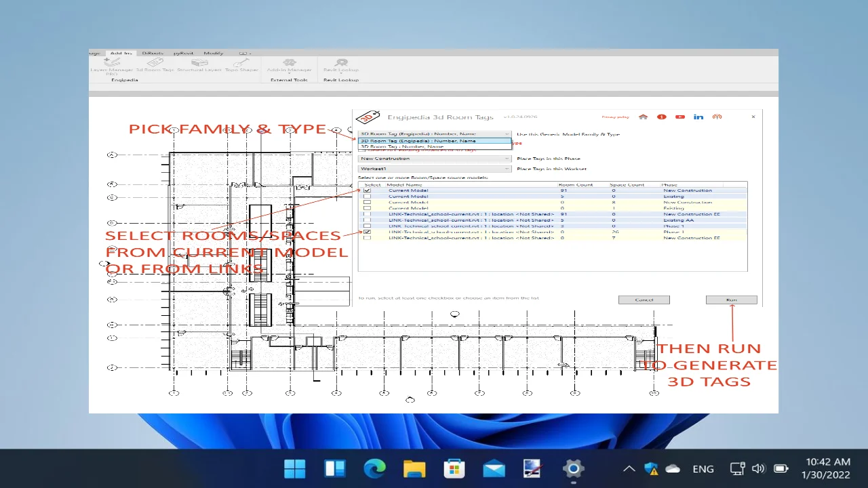Click the Revit Lookup ribbon icon

tap(341, 62)
